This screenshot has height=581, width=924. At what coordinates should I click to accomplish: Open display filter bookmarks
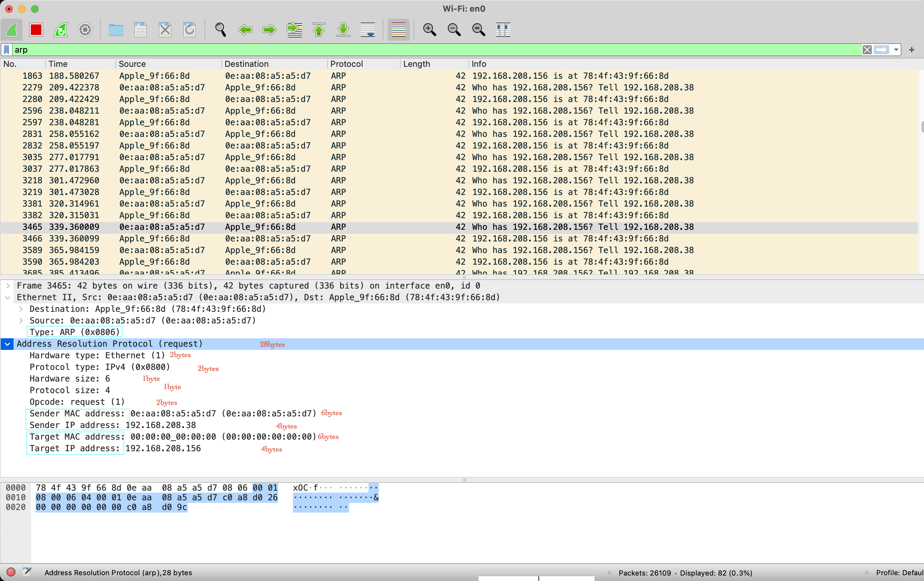click(6, 49)
